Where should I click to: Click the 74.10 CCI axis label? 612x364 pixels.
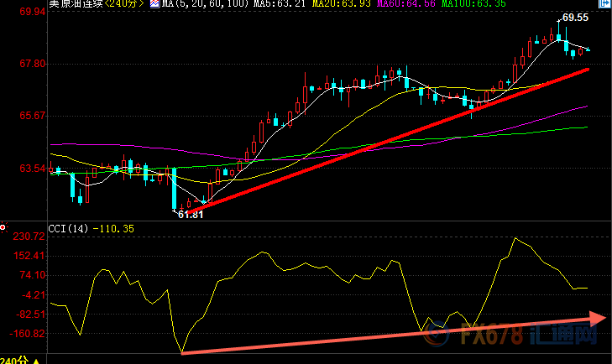pyautogui.click(x=33, y=275)
